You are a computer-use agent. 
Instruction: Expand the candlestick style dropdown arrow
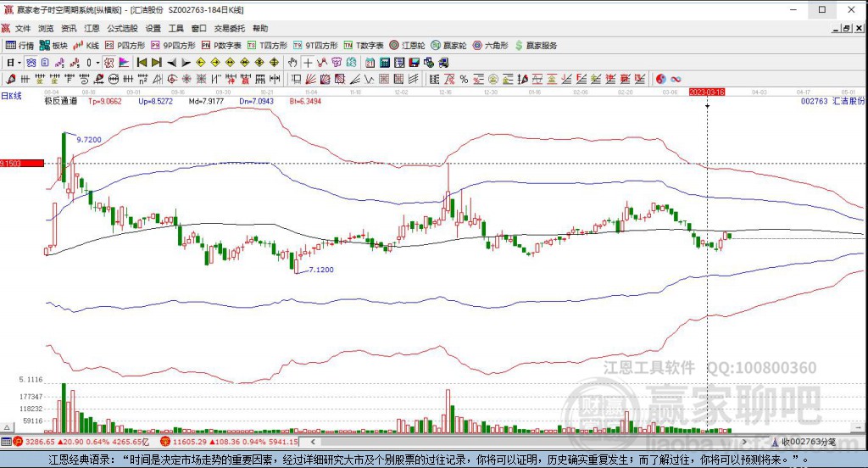pos(98,63)
